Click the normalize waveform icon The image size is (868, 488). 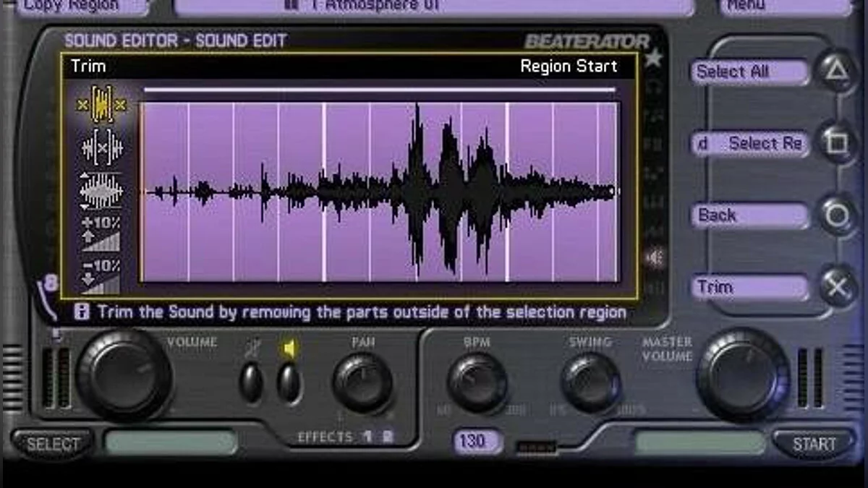101,190
